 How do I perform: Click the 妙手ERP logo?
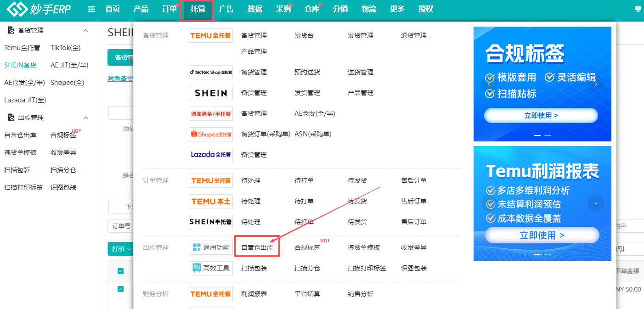click(39, 9)
